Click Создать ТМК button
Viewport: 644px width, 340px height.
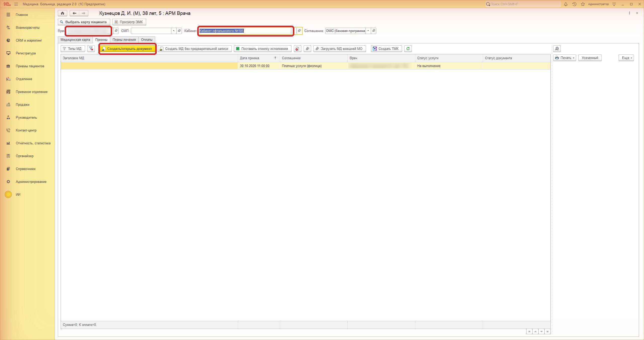386,49
